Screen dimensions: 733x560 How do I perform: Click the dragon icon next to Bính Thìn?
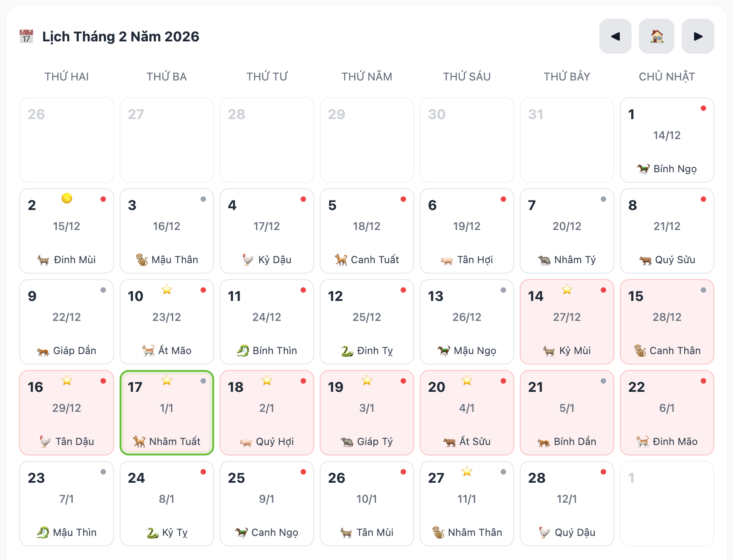pyautogui.click(x=243, y=351)
